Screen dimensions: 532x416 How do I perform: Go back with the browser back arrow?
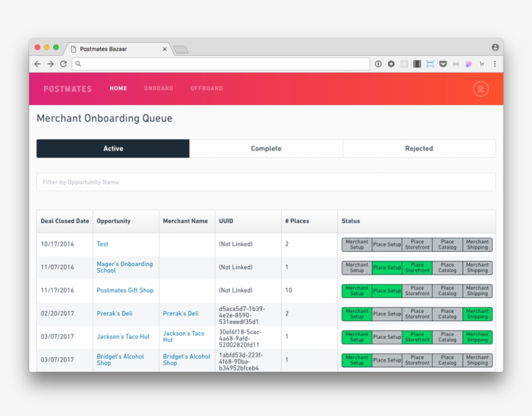point(38,64)
